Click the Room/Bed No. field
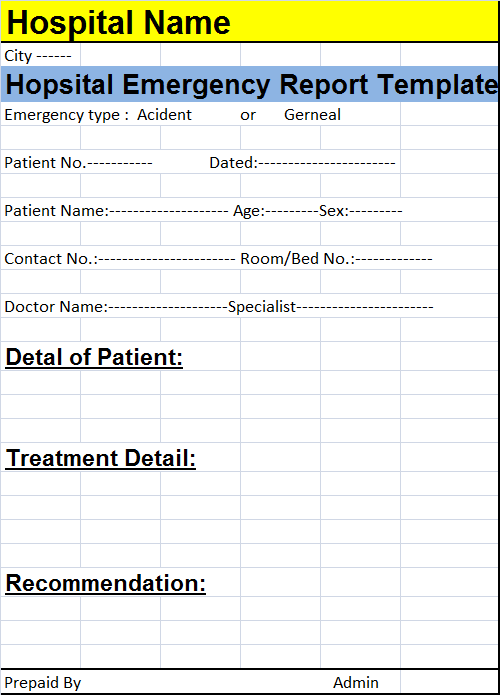Screen dimensions: 500x695 (x=336, y=258)
